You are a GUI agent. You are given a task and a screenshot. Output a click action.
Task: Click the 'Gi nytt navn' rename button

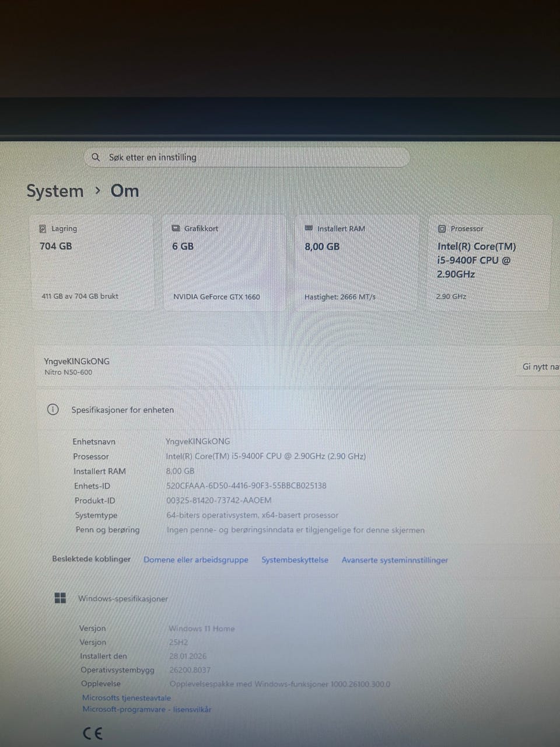[x=538, y=366]
